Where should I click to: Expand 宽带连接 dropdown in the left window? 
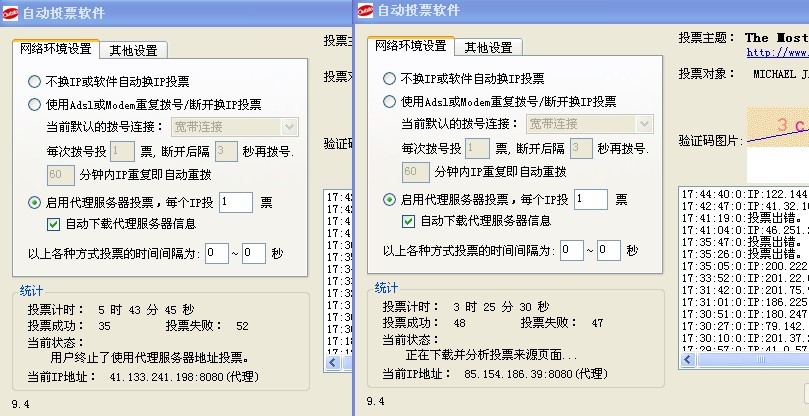click(290, 127)
